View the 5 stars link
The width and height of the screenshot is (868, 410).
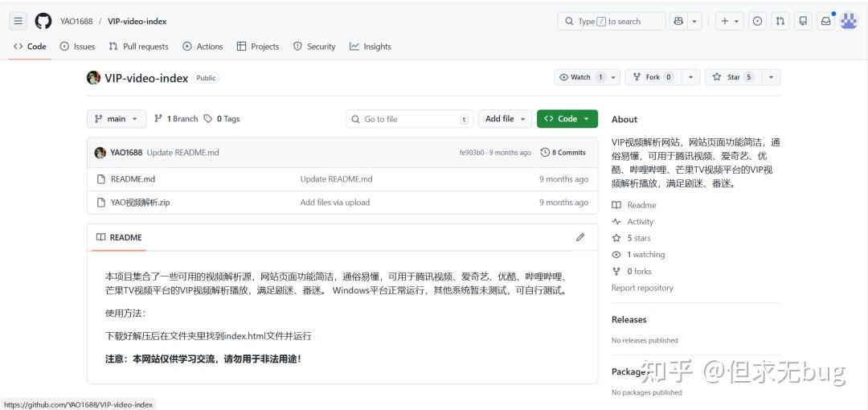631,238
